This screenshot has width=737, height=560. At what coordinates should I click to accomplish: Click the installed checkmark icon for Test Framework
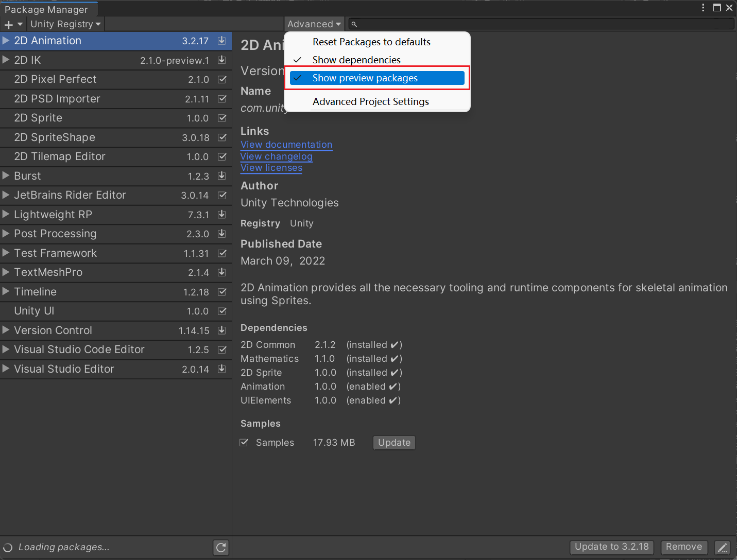click(x=222, y=253)
